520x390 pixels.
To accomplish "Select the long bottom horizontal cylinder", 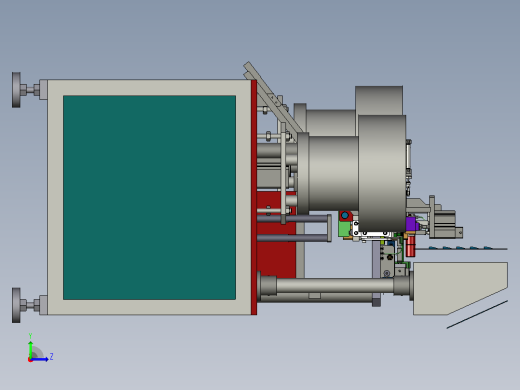I will (x=335, y=286).
